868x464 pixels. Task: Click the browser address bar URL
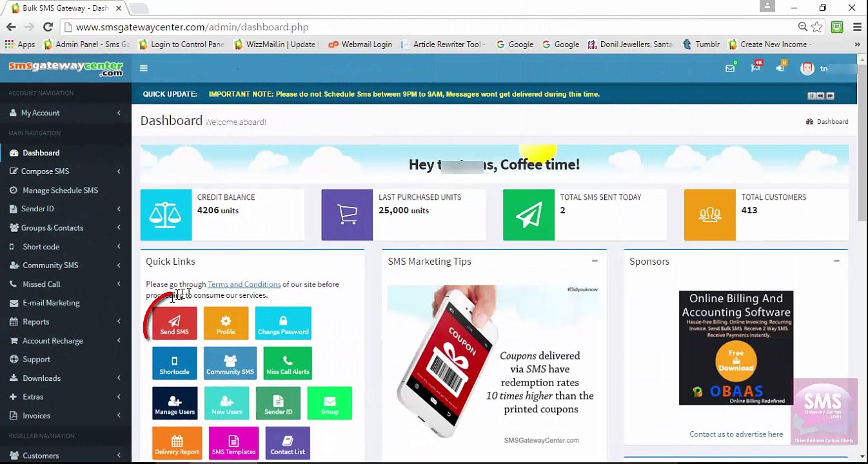(x=192, y=27)
